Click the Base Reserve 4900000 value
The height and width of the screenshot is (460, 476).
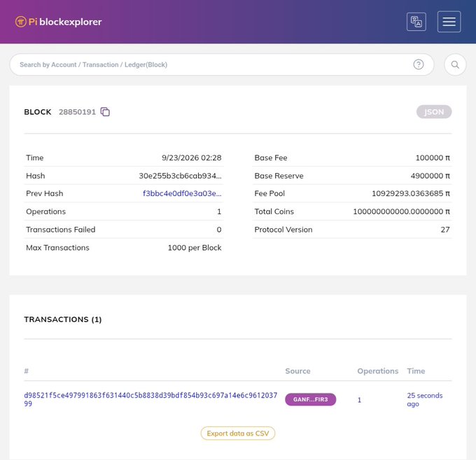click(430, 176)
